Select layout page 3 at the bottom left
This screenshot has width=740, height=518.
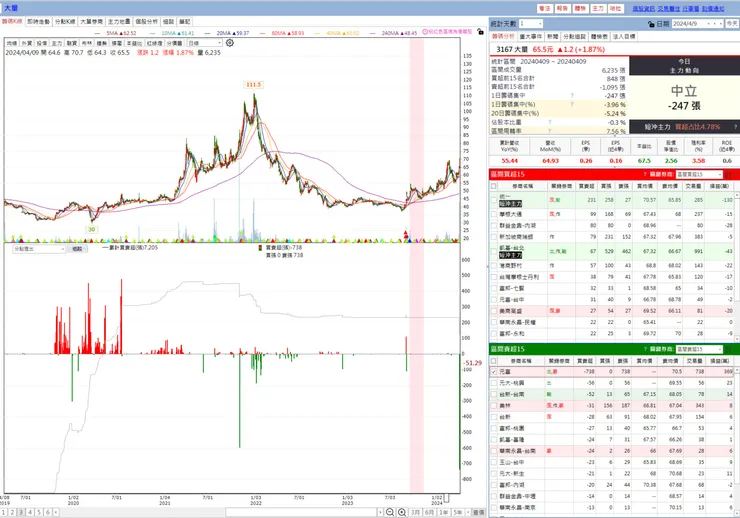21,512
